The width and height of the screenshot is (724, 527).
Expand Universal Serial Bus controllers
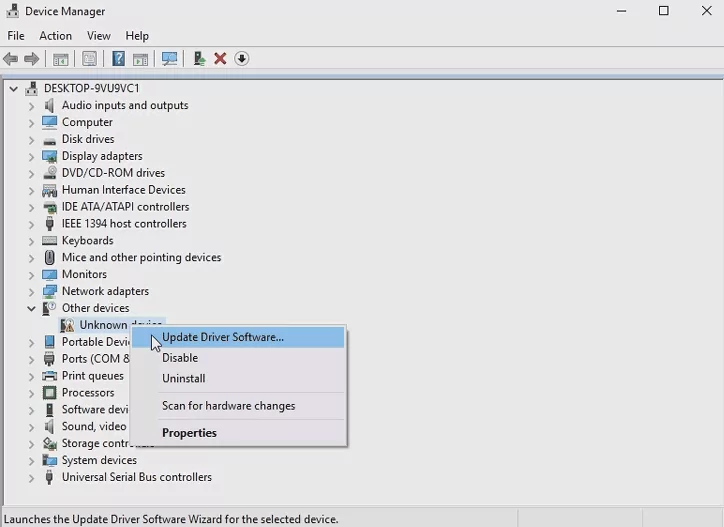(x=31, y=478)
